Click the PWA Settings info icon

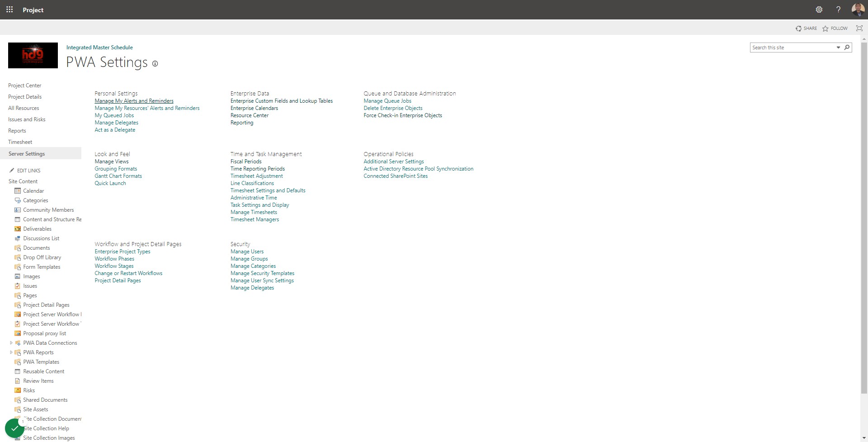(155, 64)
